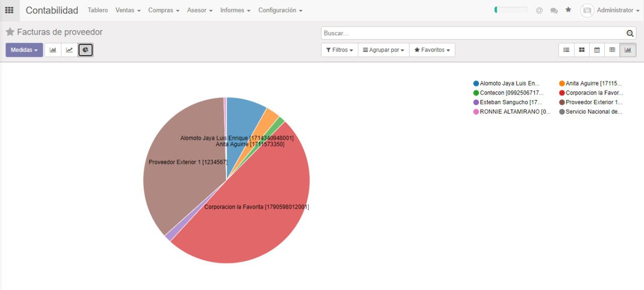The height and width of the screenshot is (290, 644).
Task: Toggle Contecon series in the legend
Action: (x=508, y=93)
